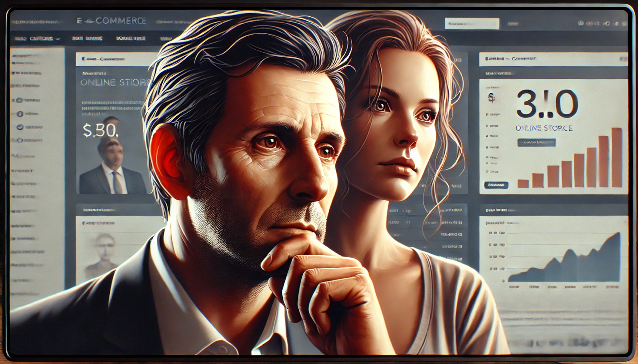Image resolution: width=638 pixels, height=364 pixels.
Task: Toggle first checkbox in 3.0 stats list
Action: [487, 114]
